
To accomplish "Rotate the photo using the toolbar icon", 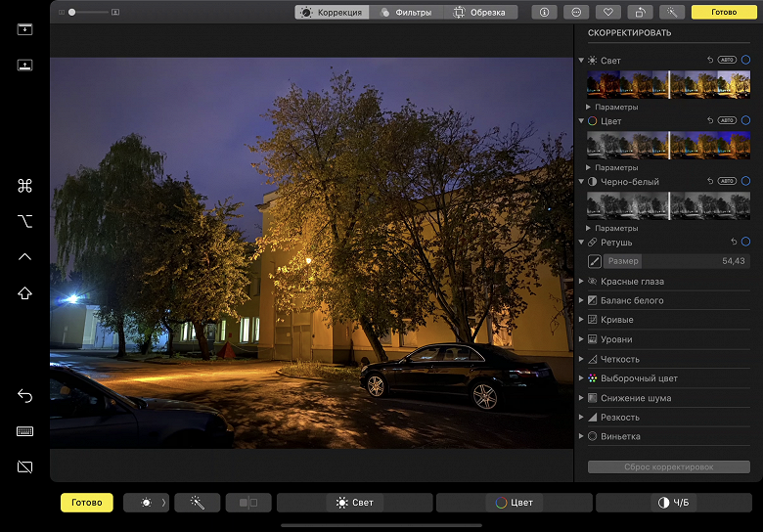I will (x=641, y=12).
